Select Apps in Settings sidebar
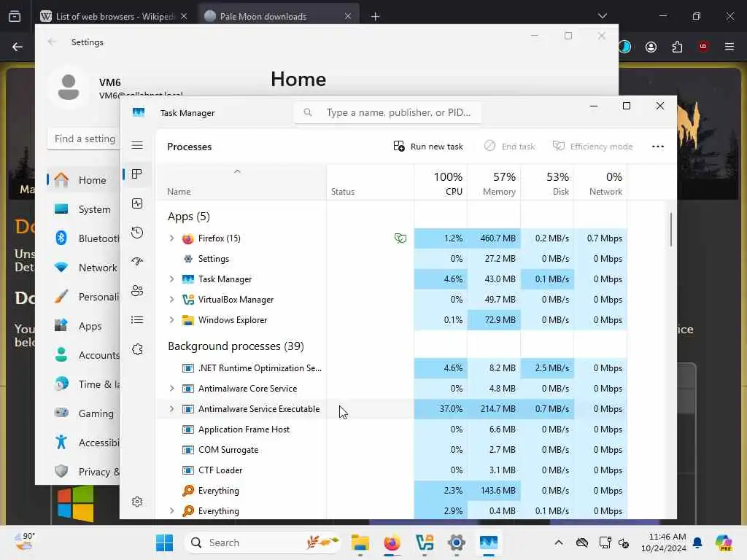The width and height of the screenshot is (747, 560). click(x=83, y=326)
